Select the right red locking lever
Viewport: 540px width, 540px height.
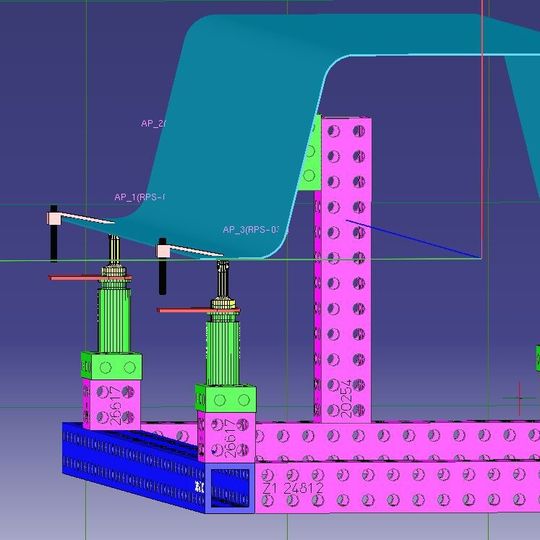click(198, 310)
